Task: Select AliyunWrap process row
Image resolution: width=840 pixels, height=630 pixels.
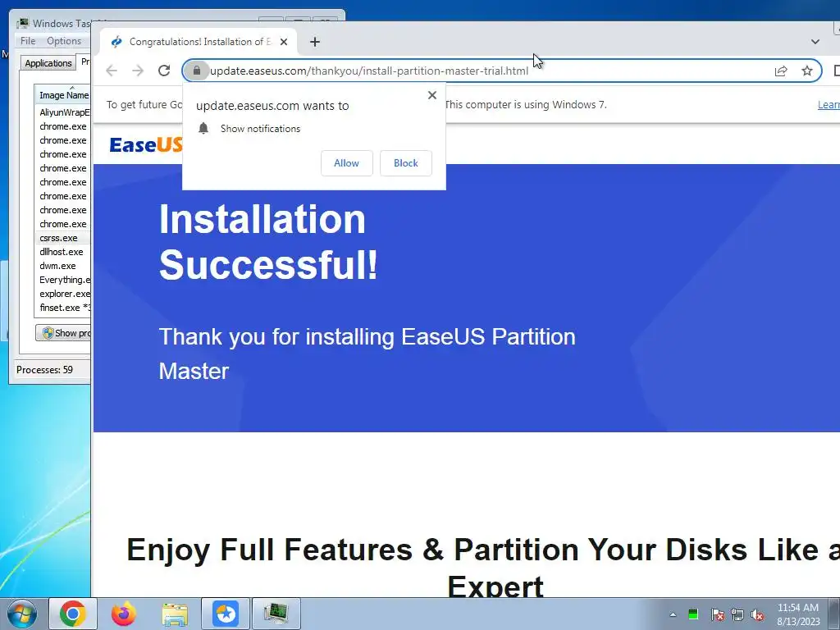Action: (63, 112)
